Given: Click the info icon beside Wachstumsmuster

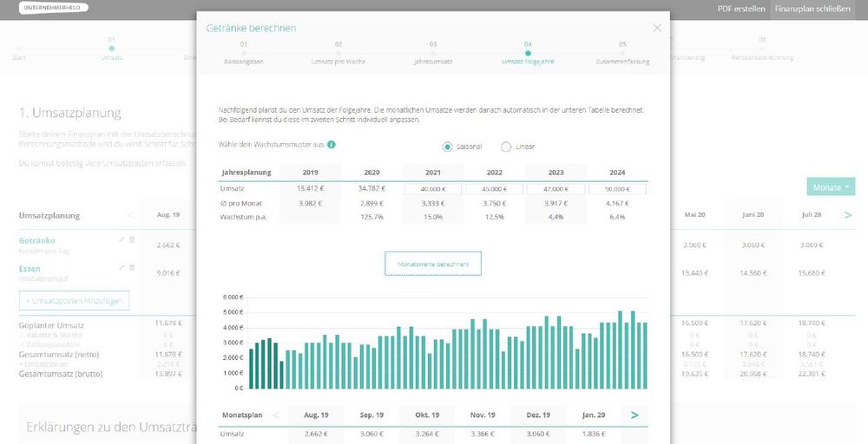Looking at the screenshot, I should [x=332, y=145].
